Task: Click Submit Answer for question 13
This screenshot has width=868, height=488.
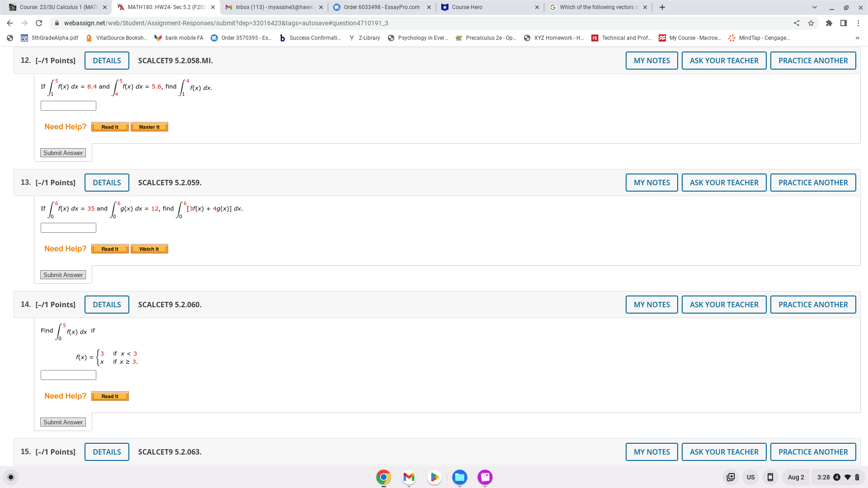Action: click(x=63, y=275)
